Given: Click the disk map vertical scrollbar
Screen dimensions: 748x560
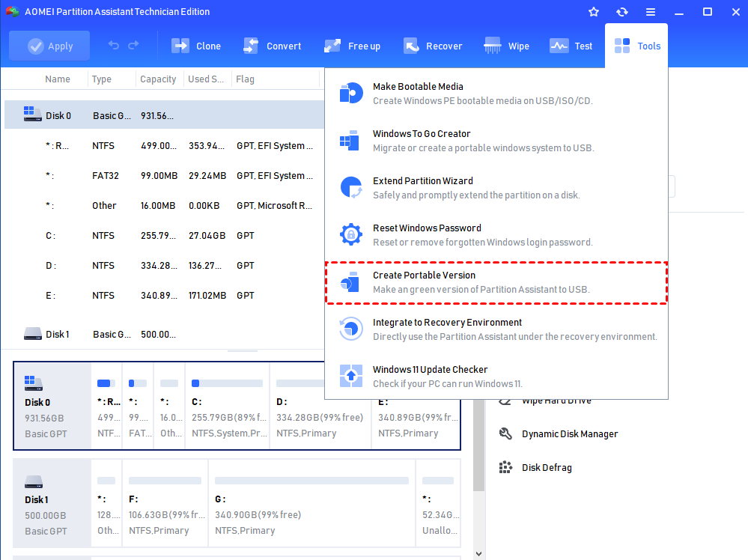Looking at the screenshot, I should pyautogui.click(x=479, y=445).
